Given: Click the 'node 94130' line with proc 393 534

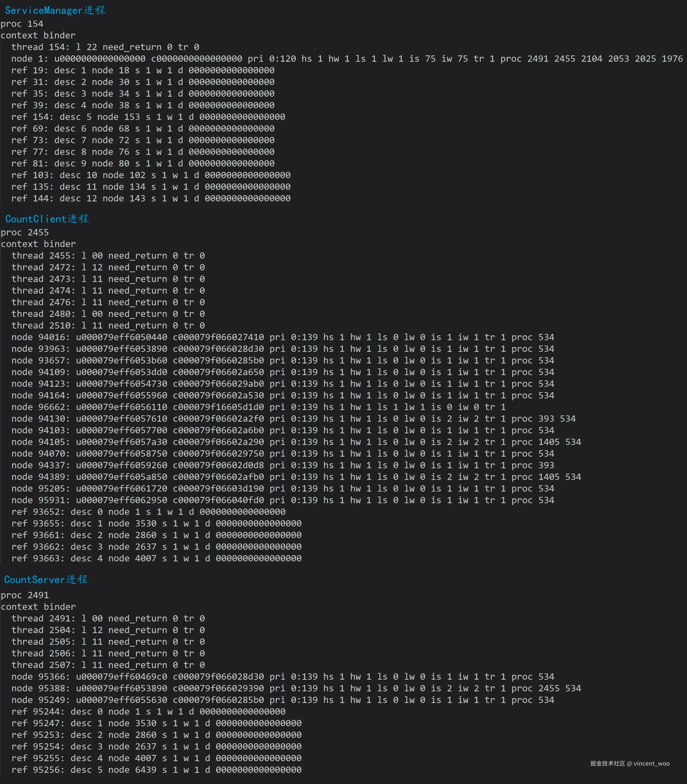Looking at the screenshot, I should click(293, 419).
